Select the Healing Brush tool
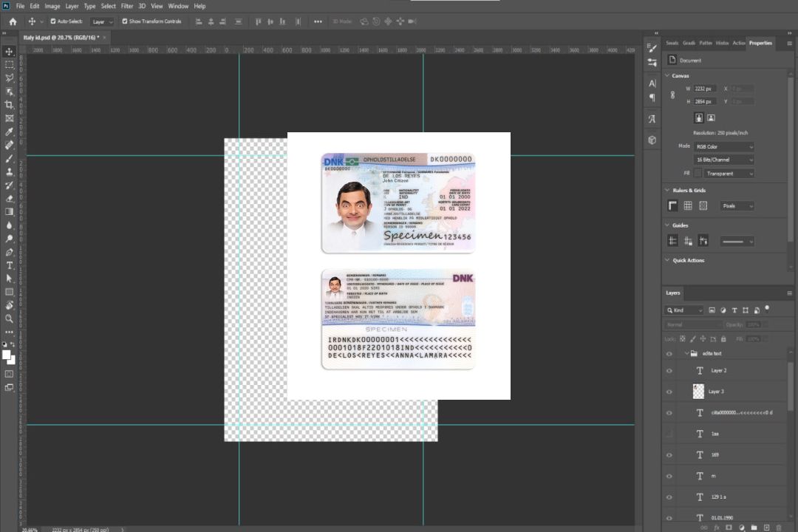 click(x=9, y=145)
